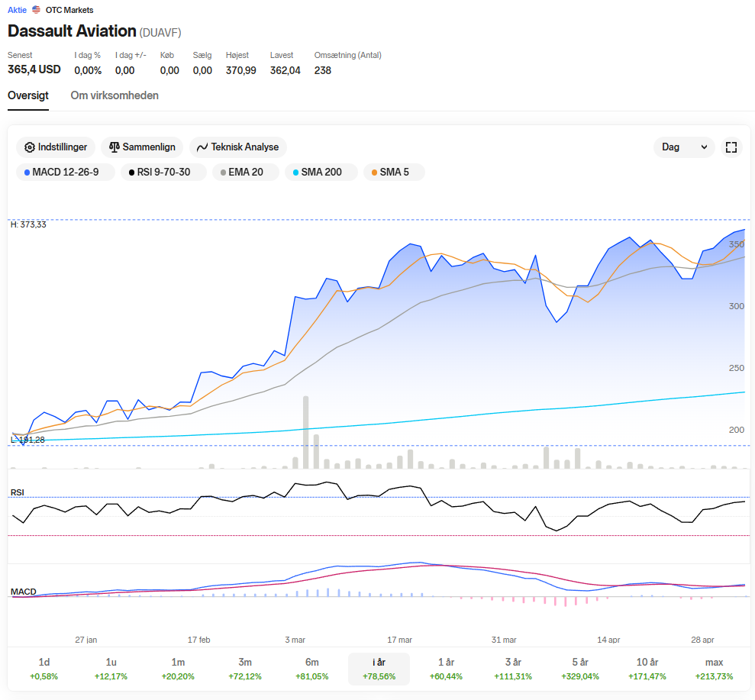Open Indstillinger gear icon
The height and width of the screenshot is (700, 755).
point(30,147)
